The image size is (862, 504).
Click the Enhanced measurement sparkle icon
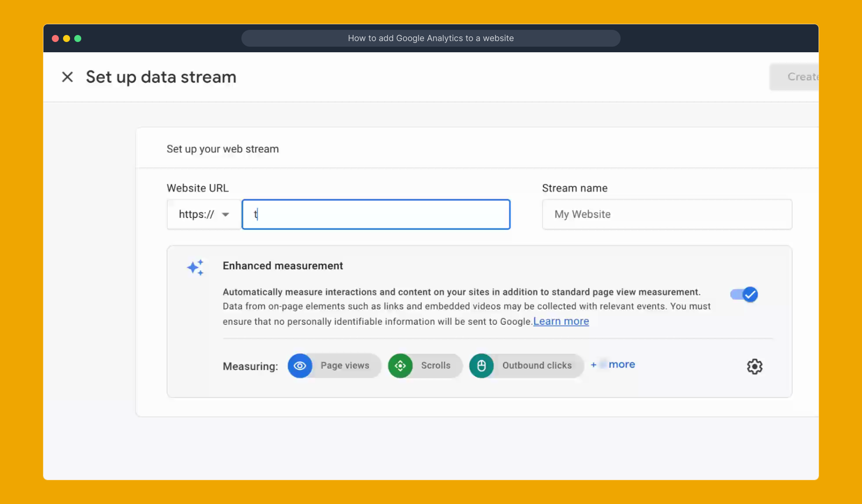[x=196, y=267]
